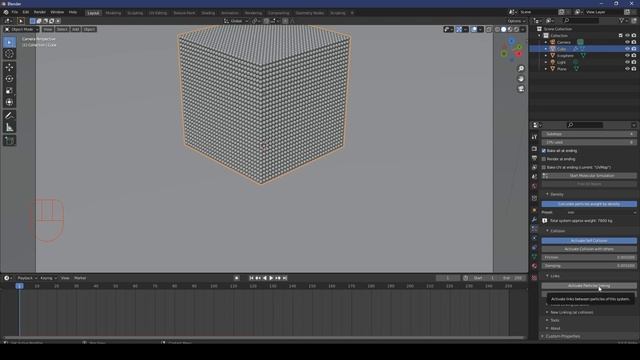Image resolution: width=640 pixels, height=360 pixels.
Task: Hide the Light object in outliner
Action: point(627,62)
